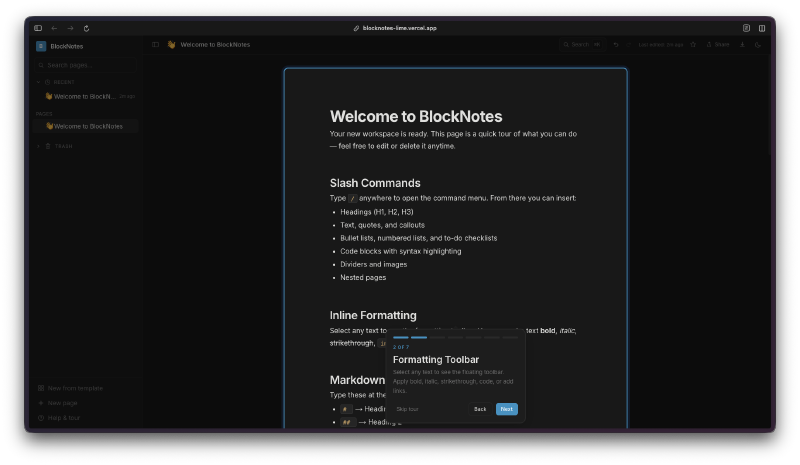Open the browser reader icon at top right
This screenshot has height=465, width=800.
click(x=746, y=28)
